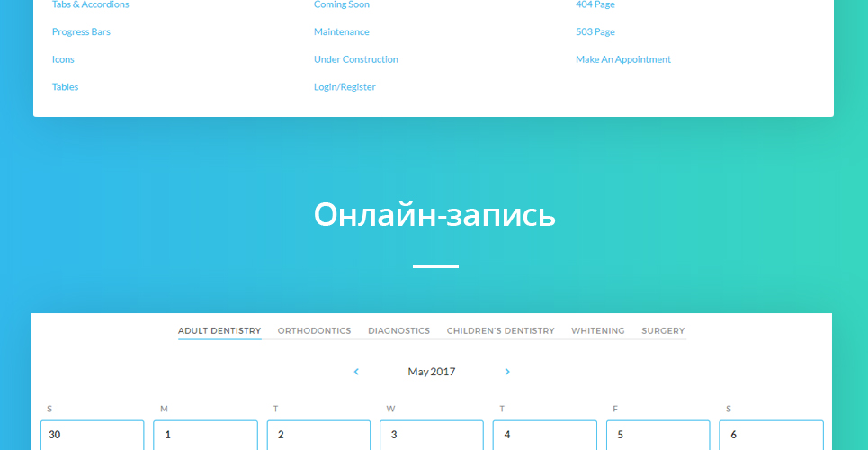This screenshot has height=450, width=868.
Task: Pick calendar day 6
Action: 771,435
